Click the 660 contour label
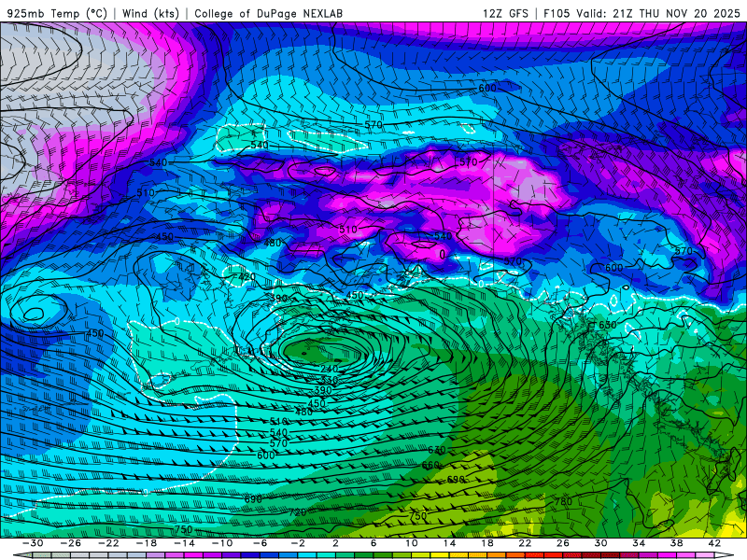The image size is (747, 560). (x=430, y=465)
